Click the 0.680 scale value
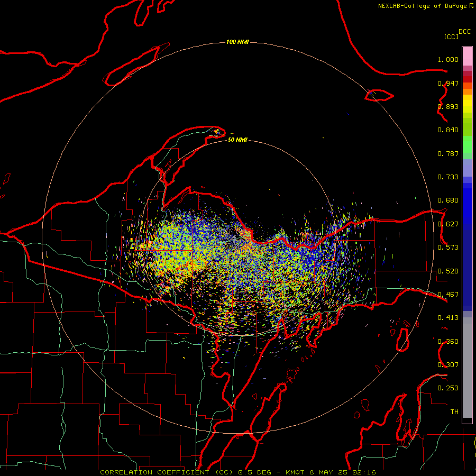 coord(448,200)
